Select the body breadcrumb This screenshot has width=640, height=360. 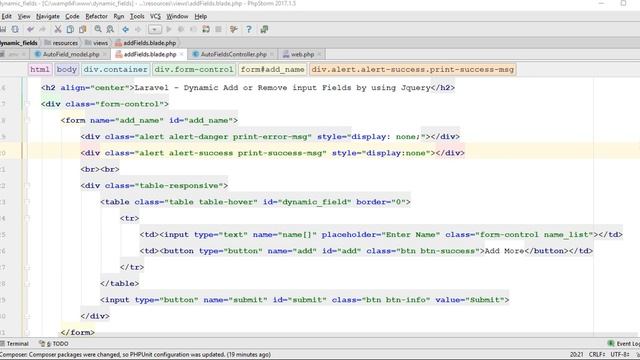[x=67, y=69]
